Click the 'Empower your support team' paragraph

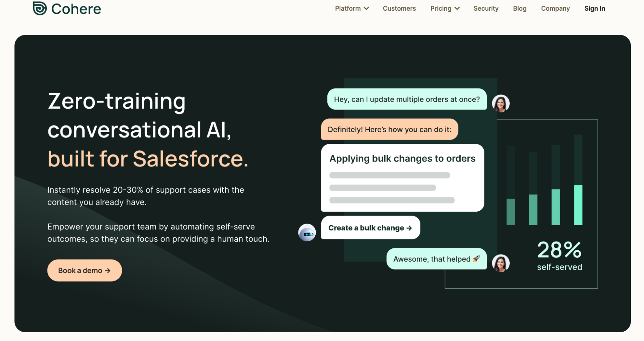[158, 233]
